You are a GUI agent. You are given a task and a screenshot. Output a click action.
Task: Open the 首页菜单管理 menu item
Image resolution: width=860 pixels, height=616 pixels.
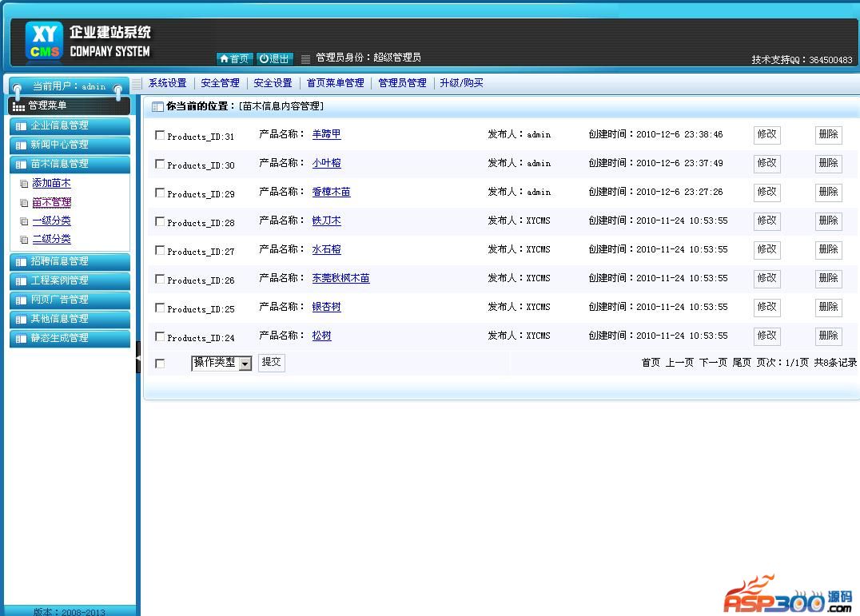tap(335, 83)
